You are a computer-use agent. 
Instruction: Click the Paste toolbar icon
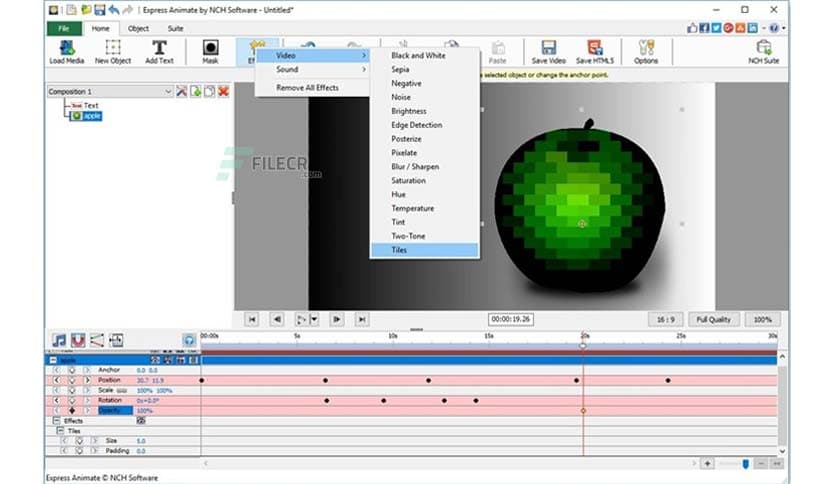click(x=497, y=52)
